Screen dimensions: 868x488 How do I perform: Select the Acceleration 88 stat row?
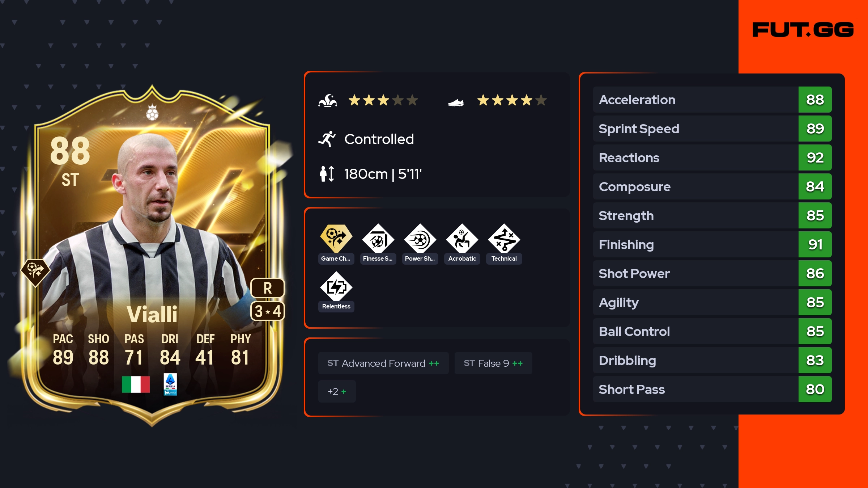point(712,100)
